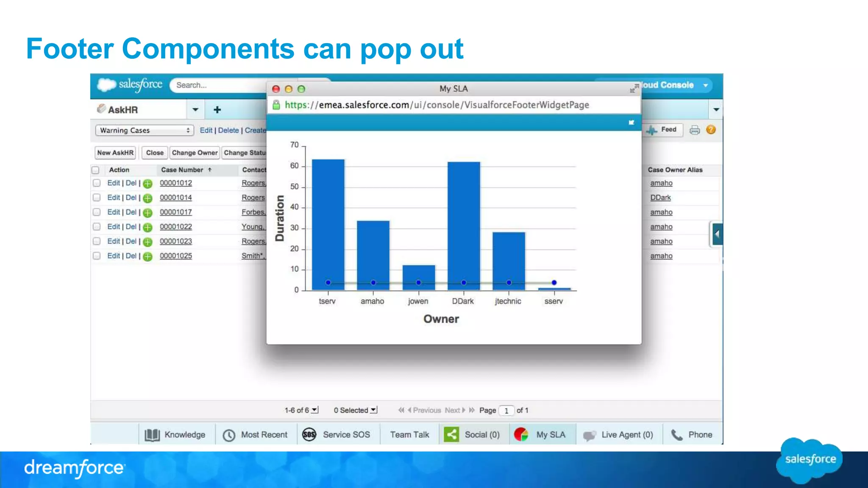
Task: Click the Close button above the list
Action: tap(155, 153)
